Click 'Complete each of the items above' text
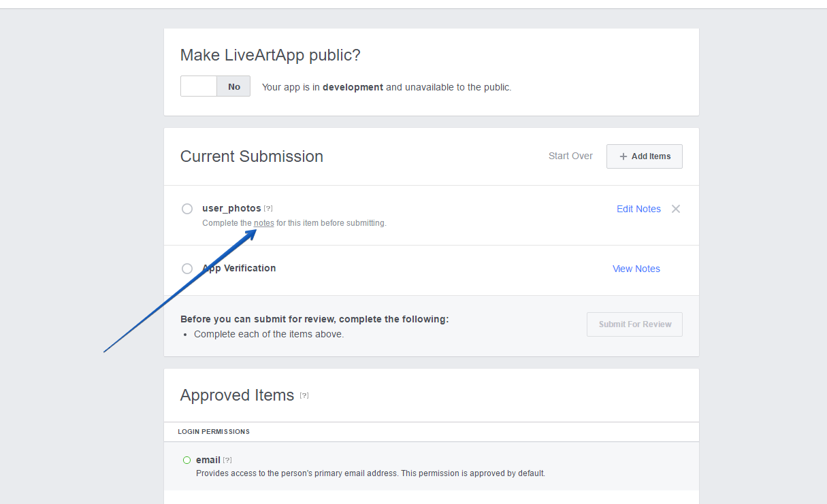 coord(269,334)
